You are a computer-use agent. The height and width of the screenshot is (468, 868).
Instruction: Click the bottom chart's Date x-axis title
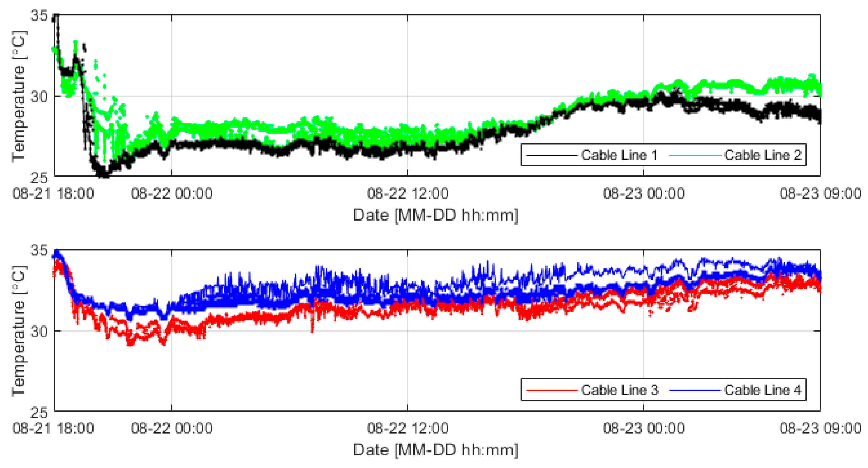pos(435,450)
